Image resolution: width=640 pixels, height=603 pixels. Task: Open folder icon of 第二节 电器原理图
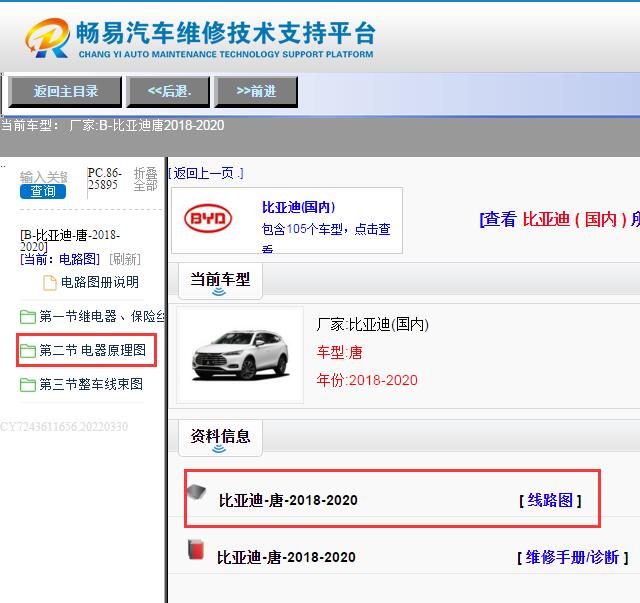[x=28, y=350]
